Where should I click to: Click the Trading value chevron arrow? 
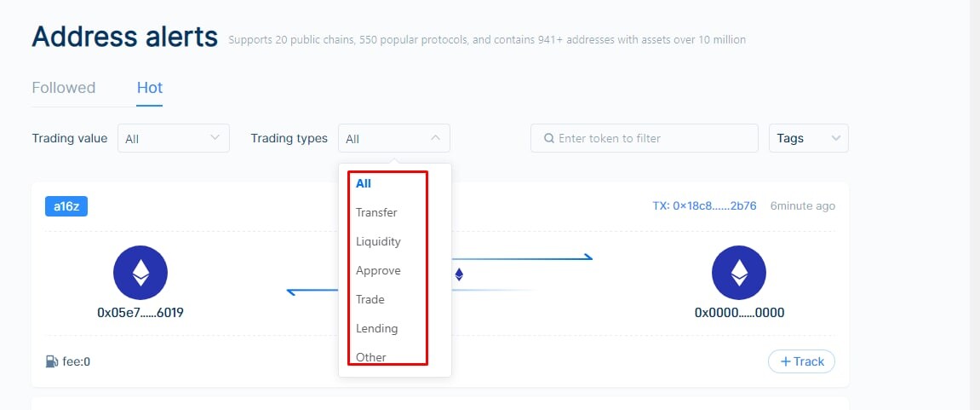coord(215,138)
